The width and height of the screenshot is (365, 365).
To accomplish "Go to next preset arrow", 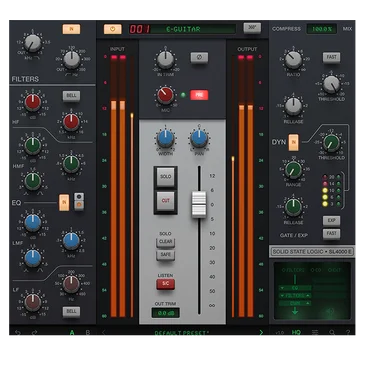I will pos(261,332).
